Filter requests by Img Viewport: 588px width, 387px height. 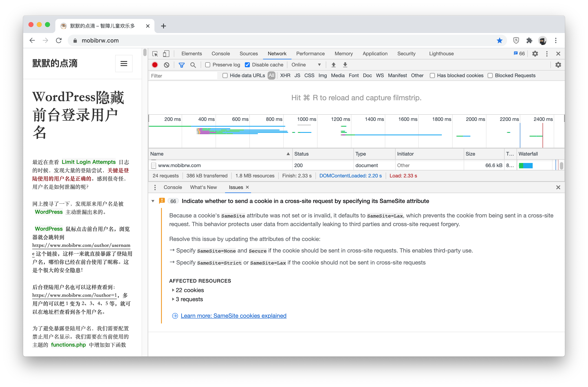322,76
